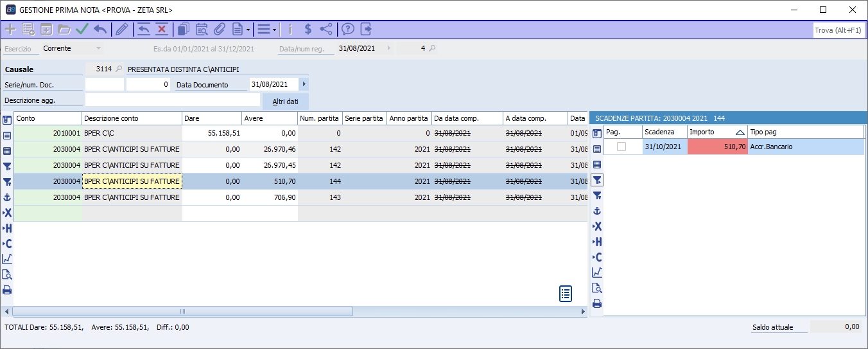
Task: Click the pencil edit icon
Action: tap(121, 29)
